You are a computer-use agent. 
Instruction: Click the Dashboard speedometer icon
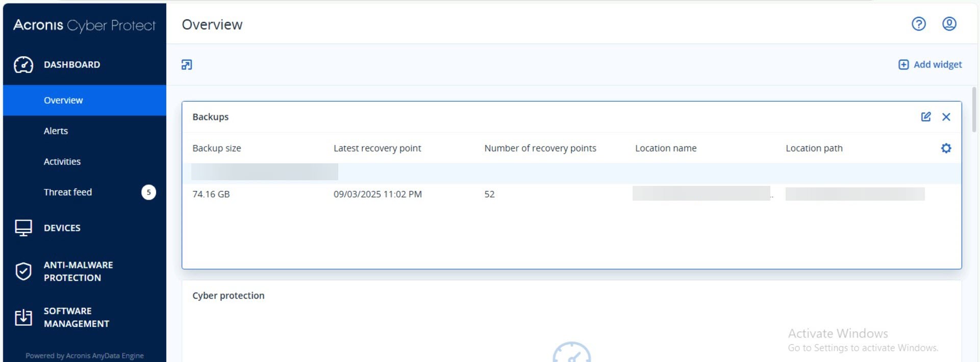point(23,65)
